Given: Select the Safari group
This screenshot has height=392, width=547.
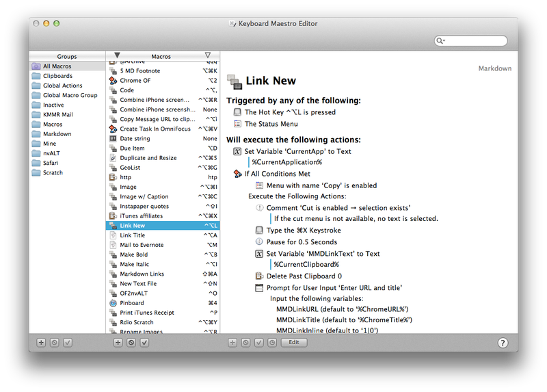Looking at the screenshot, I should 67,163.
